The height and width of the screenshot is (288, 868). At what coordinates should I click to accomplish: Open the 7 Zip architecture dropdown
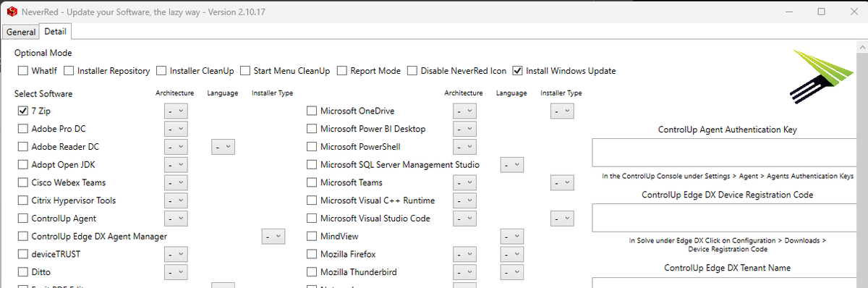pos(176,111)
